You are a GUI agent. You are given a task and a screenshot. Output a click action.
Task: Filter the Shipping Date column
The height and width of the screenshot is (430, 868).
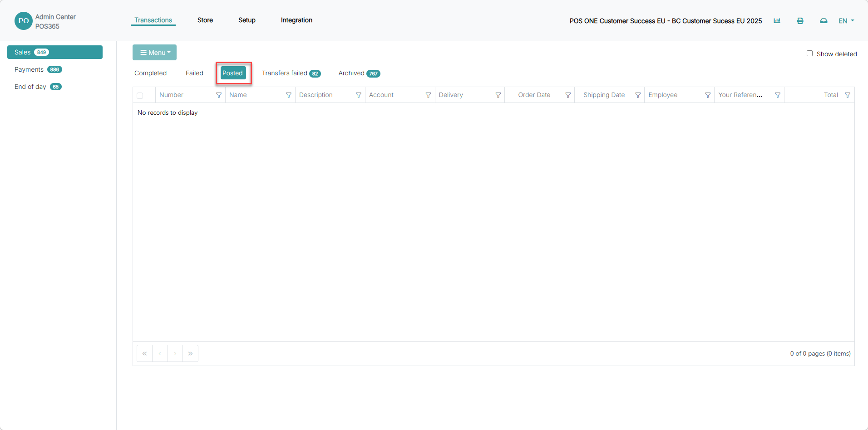pyautogui.click(x=638, y=95)
